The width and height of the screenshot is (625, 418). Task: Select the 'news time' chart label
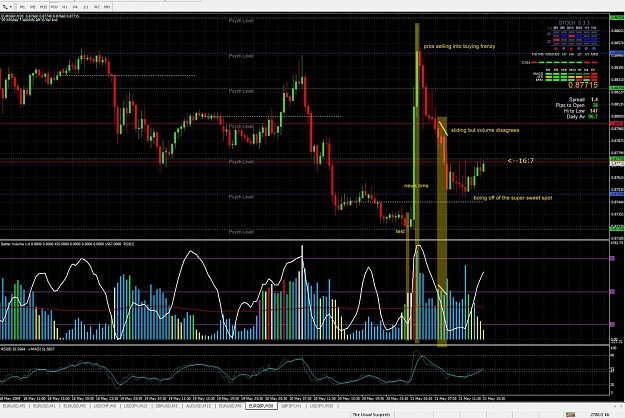point(416,186)
